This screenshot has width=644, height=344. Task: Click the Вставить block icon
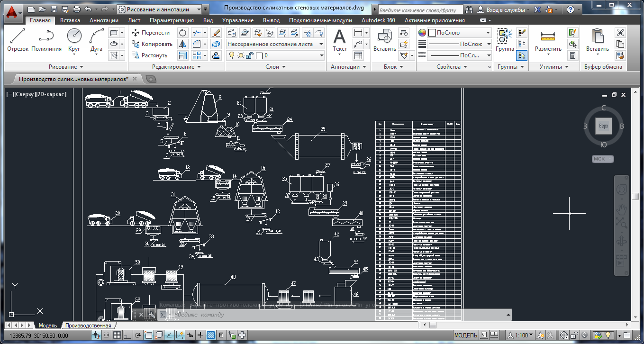point(384,40)
